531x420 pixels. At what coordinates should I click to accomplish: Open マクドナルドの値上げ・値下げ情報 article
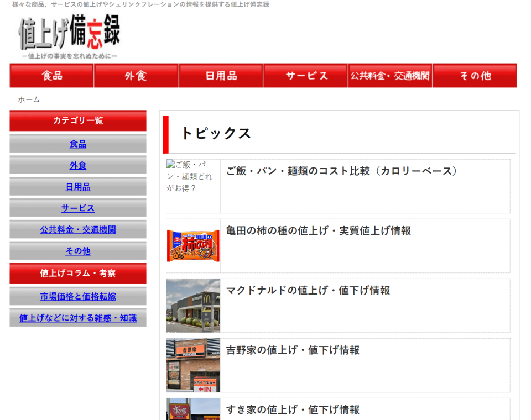(x=308, y=290)
